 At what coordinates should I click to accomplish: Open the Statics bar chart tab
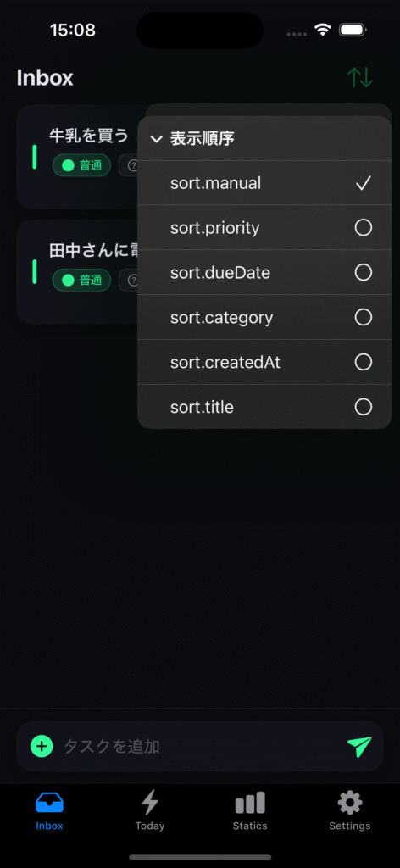click(250, 810)
